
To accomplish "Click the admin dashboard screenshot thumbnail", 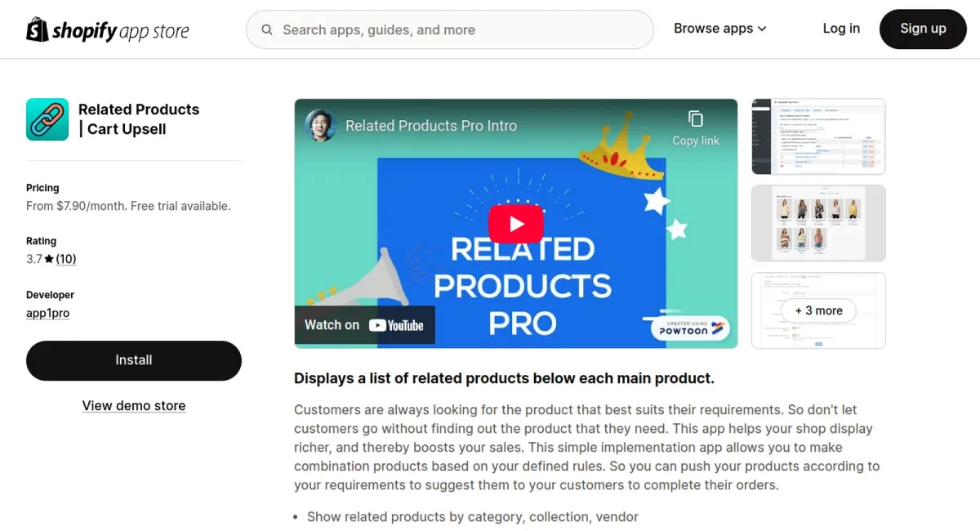I will click(818, 136).
